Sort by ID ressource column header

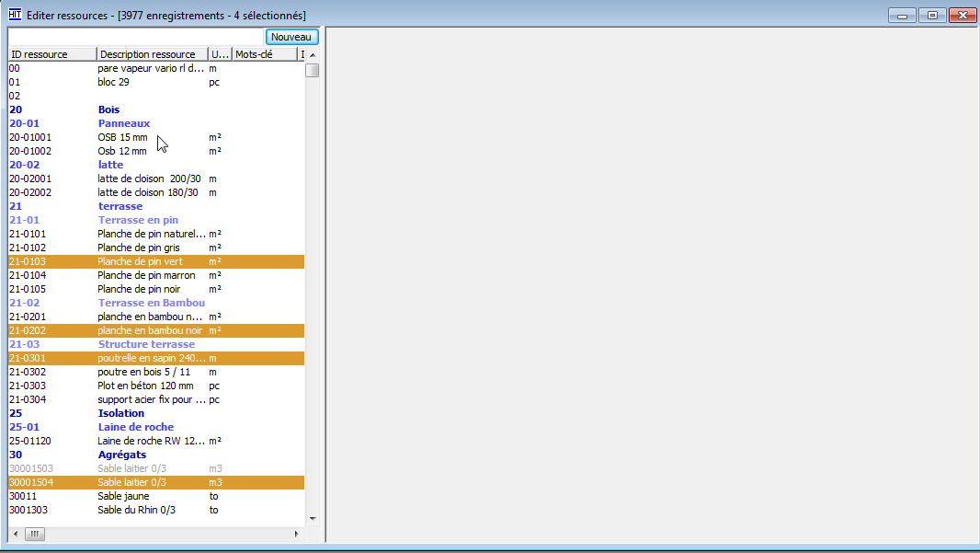pos(51,54)
